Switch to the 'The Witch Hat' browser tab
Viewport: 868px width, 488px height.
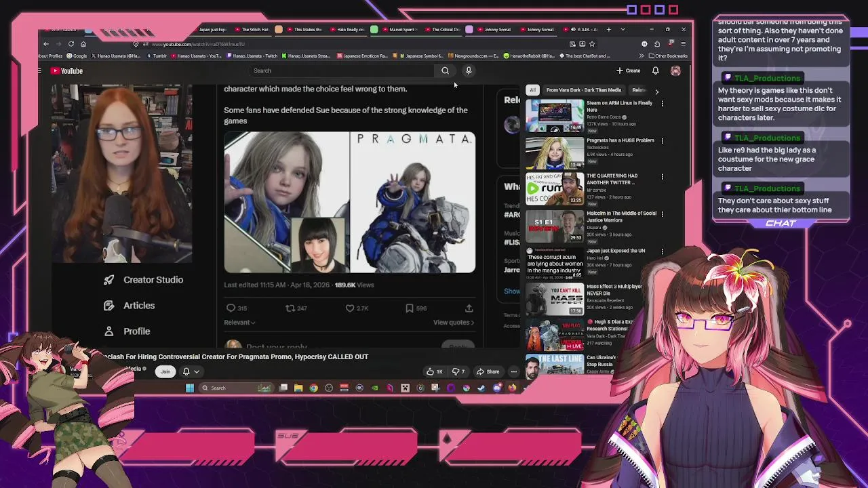click(x=252, y=29)
